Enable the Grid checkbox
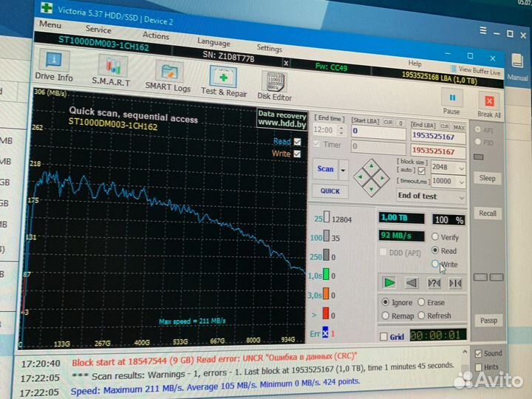This screenshot has width=532, height=399. [x=383, y=336]
